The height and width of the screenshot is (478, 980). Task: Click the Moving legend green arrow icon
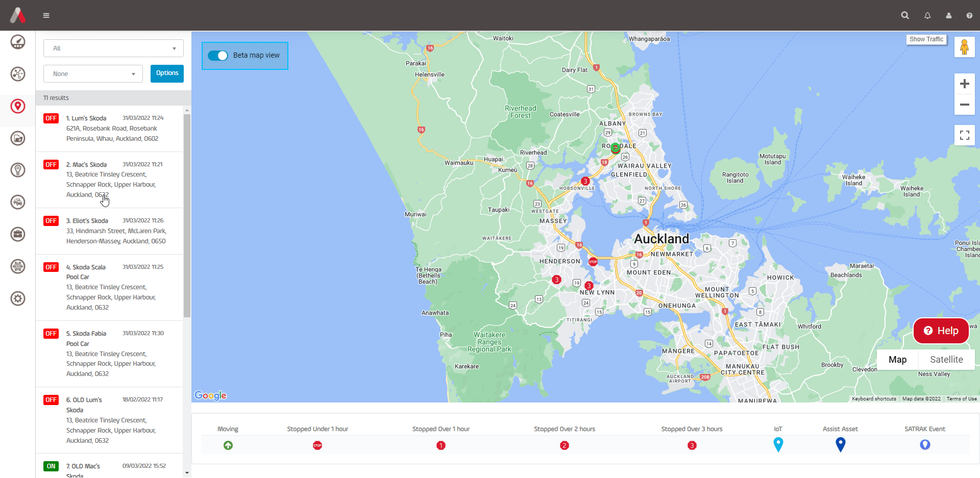tap(228, 445)
